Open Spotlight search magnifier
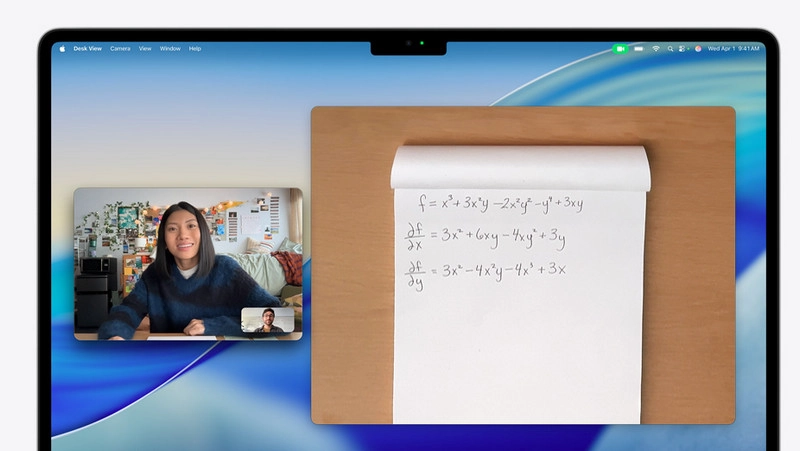 click(670, 48)
